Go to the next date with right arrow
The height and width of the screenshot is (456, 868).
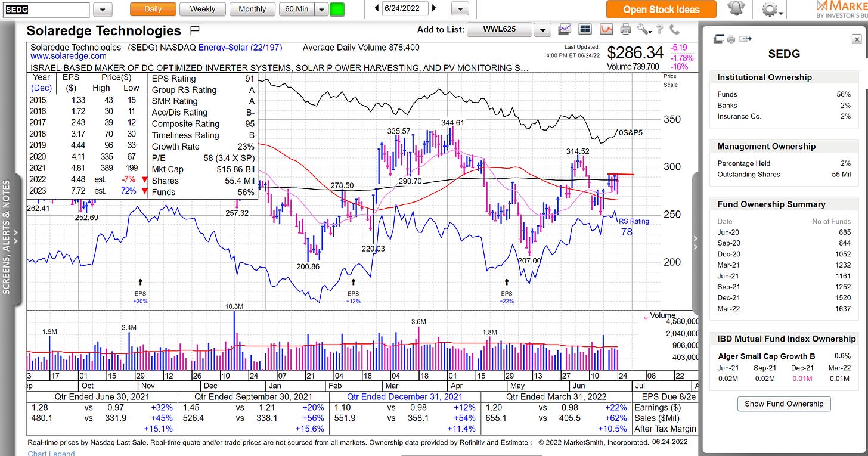[x=433, y=8]
